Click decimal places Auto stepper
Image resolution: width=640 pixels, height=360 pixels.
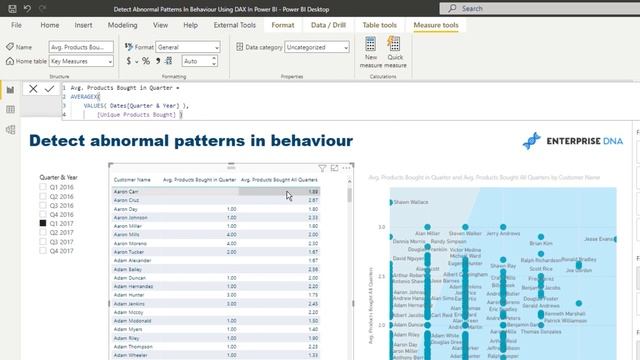pos(214,61)
